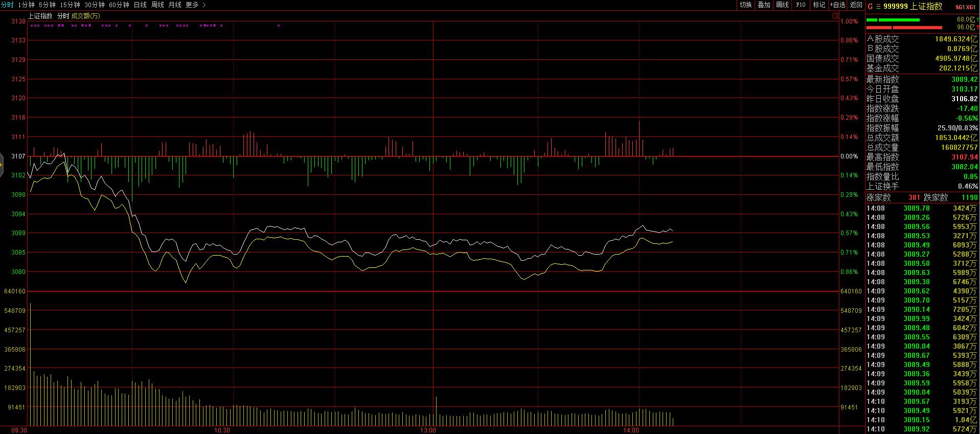This screenshot has height=434, width=980.
Task: Click the 最新指数 value 3089.42
Action: [x=964, y=79]
